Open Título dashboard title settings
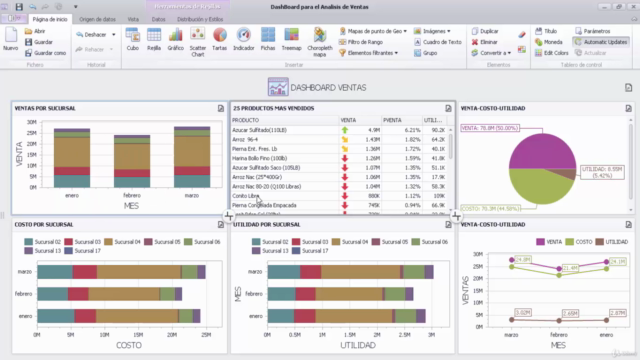 (546, 31)
